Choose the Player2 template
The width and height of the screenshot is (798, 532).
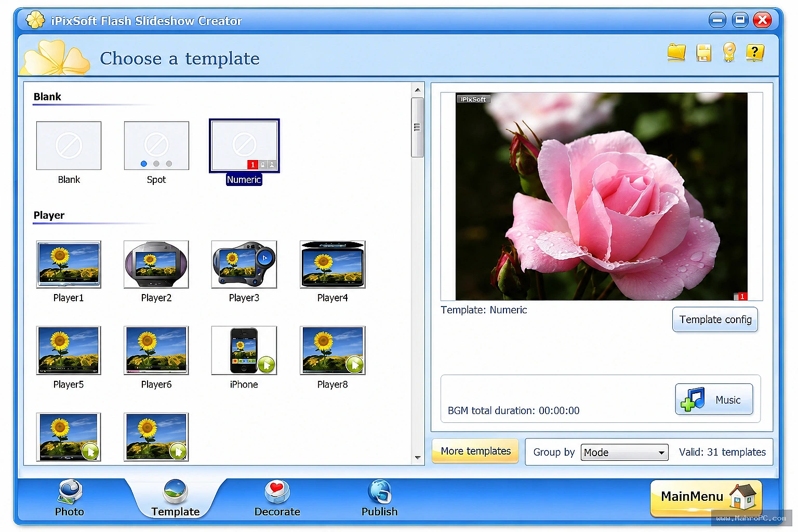click(x=156, y=264)
